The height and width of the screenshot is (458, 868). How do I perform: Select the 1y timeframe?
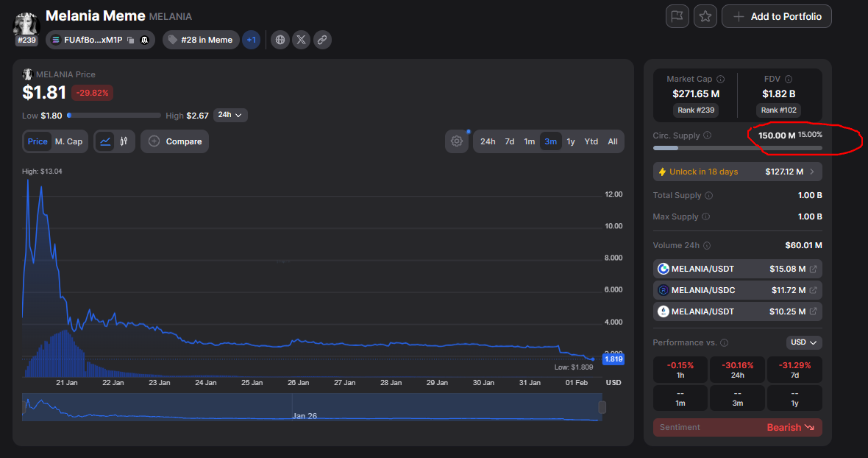(x=571, y=142)
